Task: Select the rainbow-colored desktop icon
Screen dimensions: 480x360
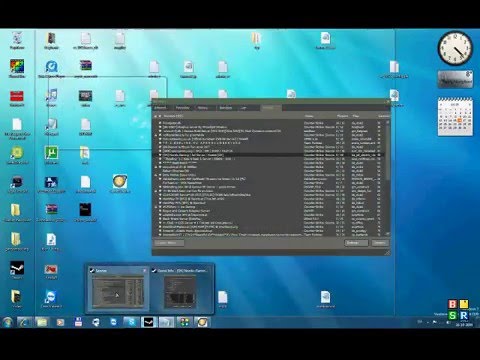Action: coord(17,68)
